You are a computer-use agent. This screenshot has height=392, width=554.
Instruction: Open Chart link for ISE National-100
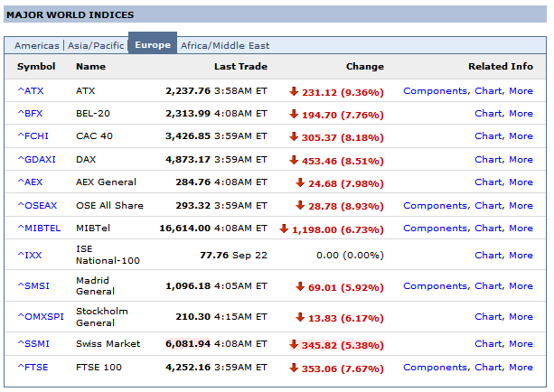[488, 256]
